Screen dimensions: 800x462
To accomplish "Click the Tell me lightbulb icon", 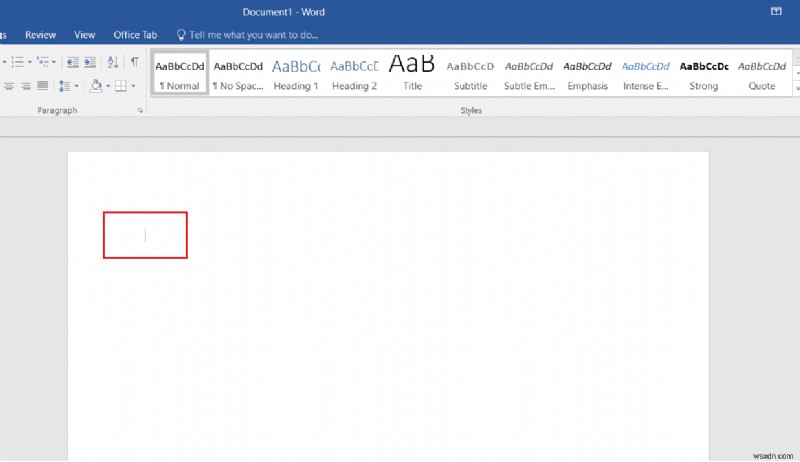I will [181, 35].
